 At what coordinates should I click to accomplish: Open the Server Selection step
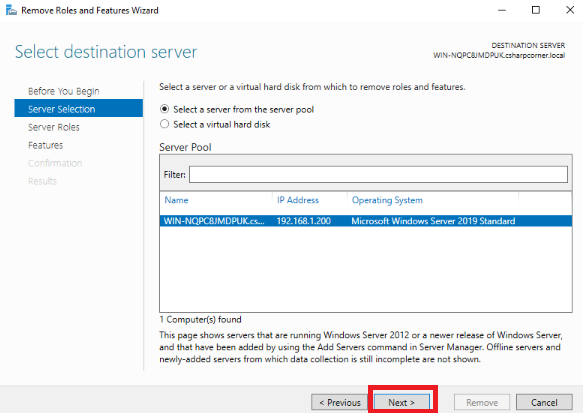click(78, 109)
